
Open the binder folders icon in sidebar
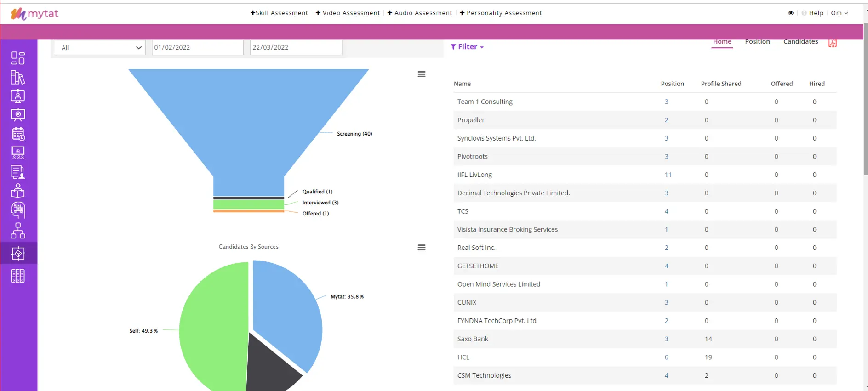(18, 276)
